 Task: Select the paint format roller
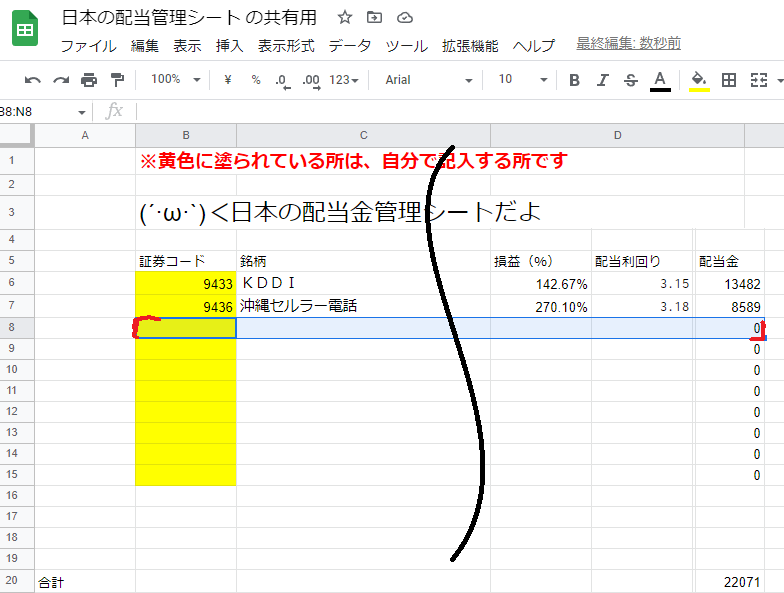(117, 80)
